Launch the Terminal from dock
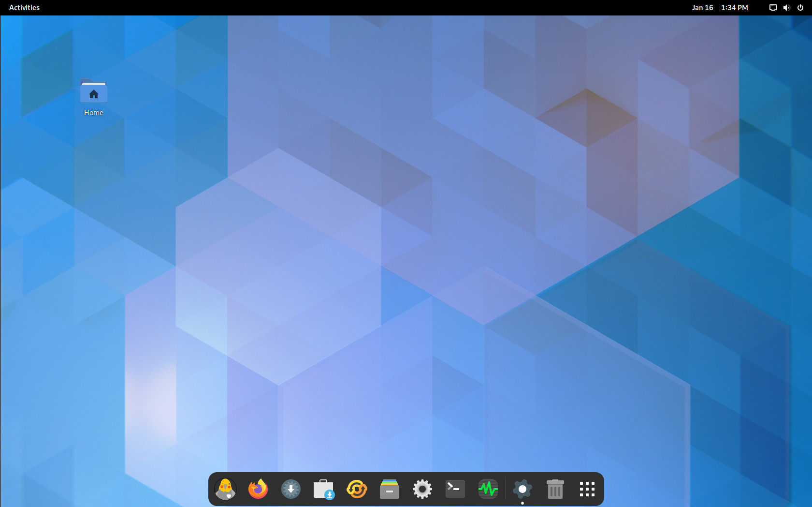The width and height of the screenshot is (812, 507). (455, 489)
